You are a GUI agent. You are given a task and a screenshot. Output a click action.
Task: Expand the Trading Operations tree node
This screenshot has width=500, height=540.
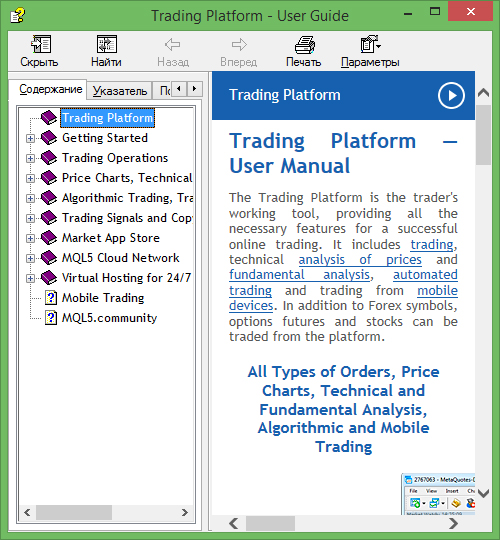[x=30, y=158]
